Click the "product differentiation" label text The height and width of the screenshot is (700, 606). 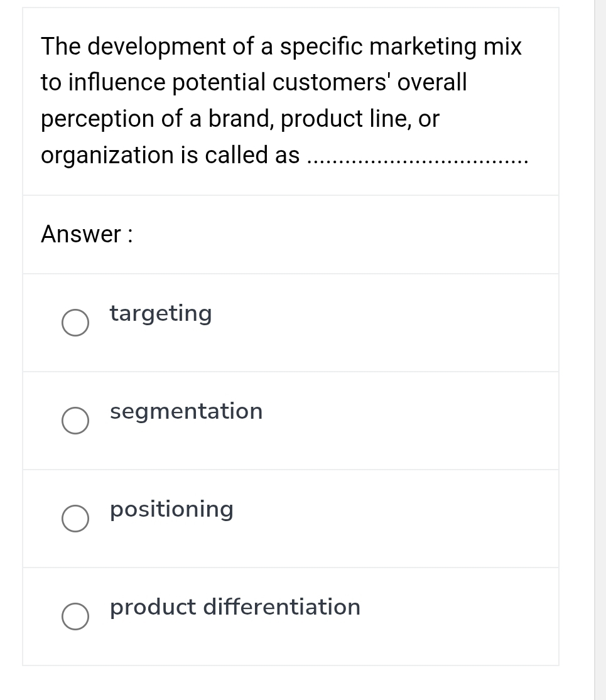235,607
